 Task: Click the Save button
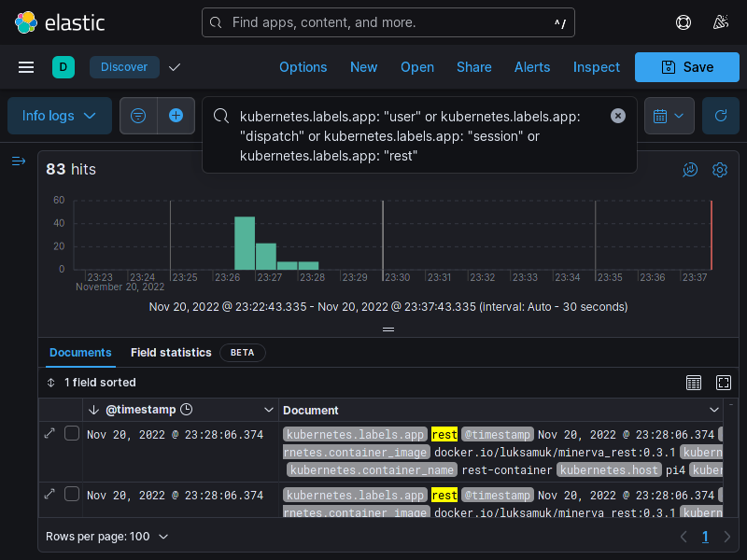pos(687,67)
